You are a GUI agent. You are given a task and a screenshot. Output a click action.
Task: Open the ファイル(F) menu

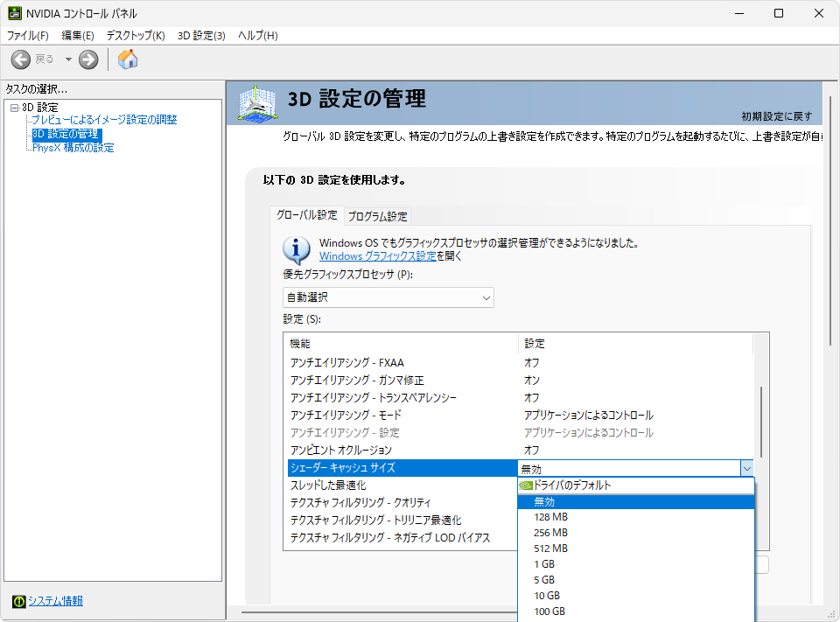click(28, 35)
